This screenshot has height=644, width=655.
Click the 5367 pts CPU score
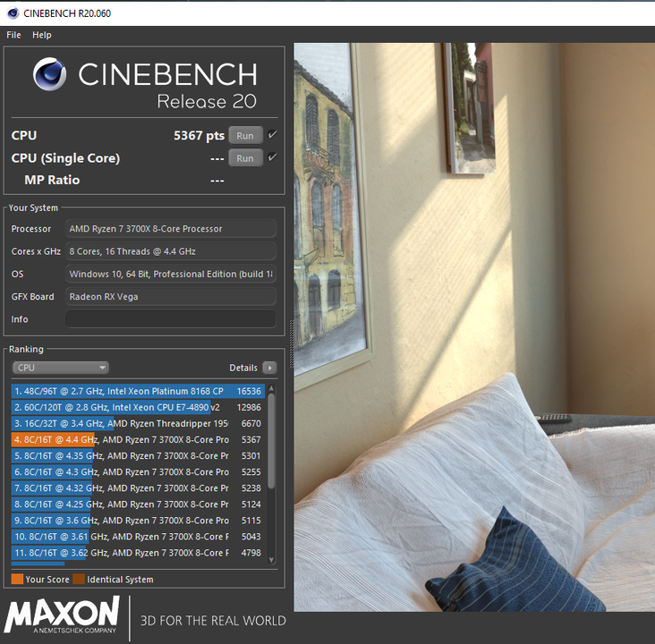pos(199,135)
